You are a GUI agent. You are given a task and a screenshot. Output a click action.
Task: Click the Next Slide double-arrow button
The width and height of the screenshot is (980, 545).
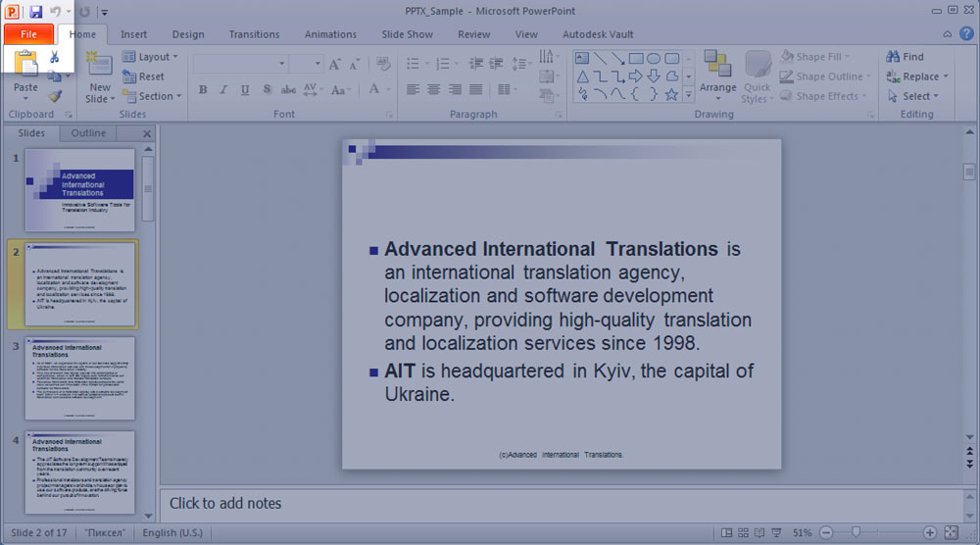969,464
